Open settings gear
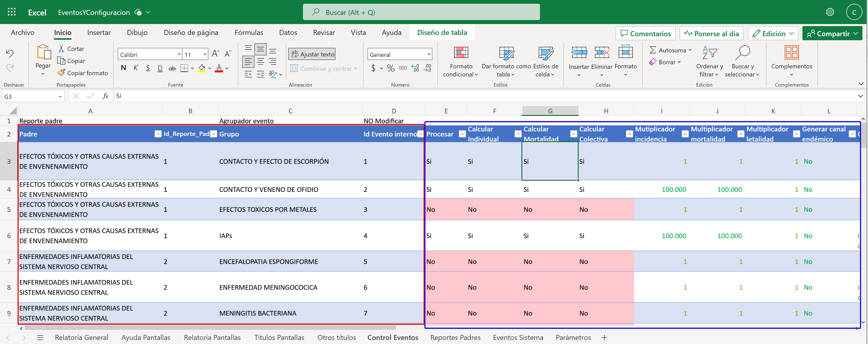 (830, 12)
